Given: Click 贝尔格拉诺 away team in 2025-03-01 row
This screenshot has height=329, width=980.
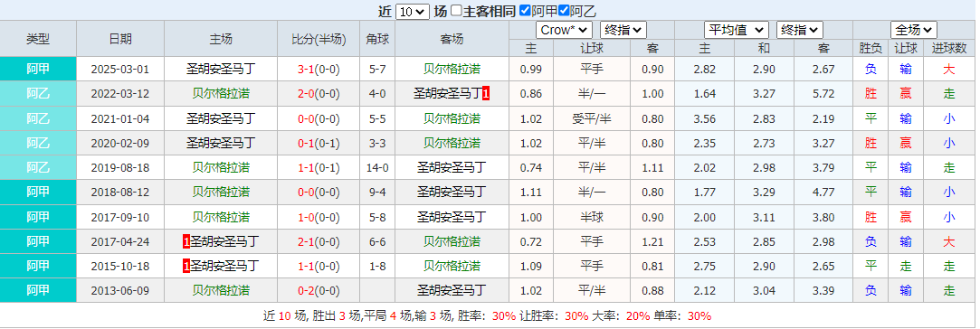Looking at the screenshot, I should [x=452, y=70].
